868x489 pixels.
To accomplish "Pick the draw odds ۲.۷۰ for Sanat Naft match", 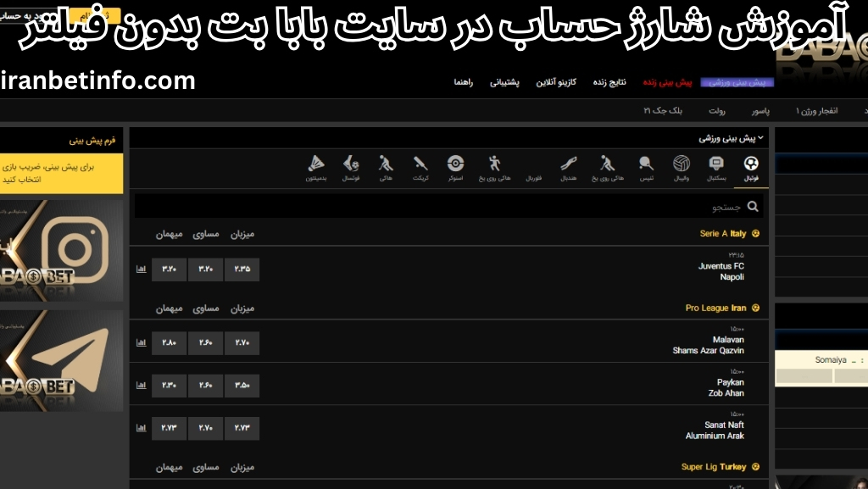I will [x=205, y=428].
